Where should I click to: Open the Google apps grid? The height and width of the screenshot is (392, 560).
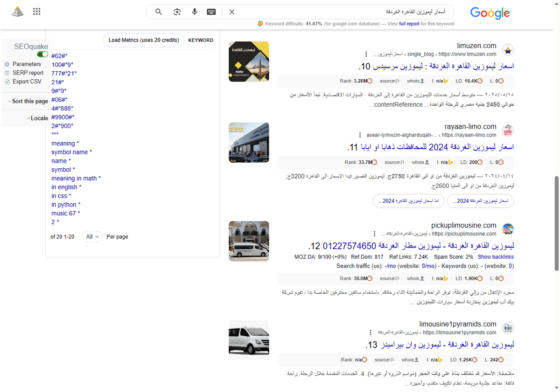36,11
